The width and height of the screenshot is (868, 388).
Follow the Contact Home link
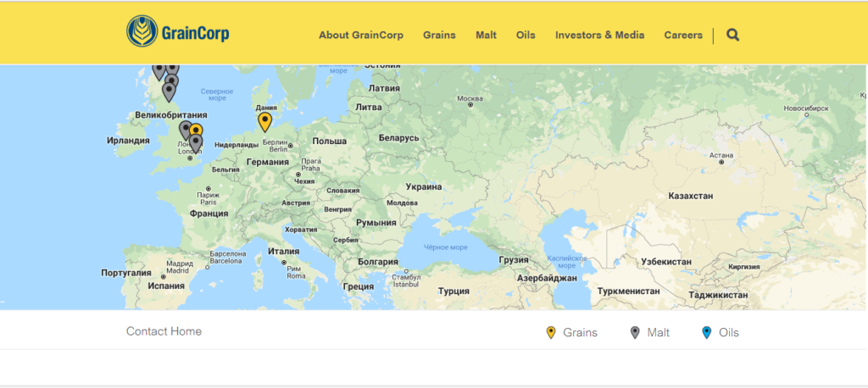164,331
